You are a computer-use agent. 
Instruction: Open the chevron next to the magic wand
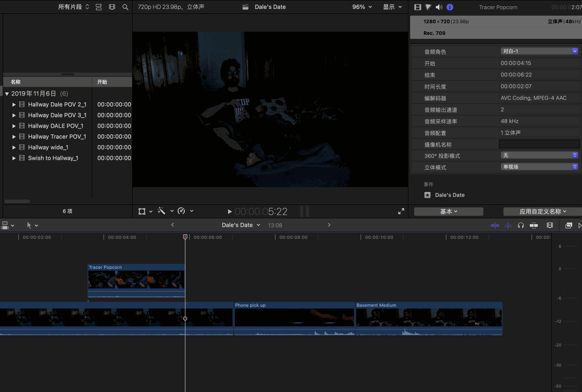click(172, 211)
